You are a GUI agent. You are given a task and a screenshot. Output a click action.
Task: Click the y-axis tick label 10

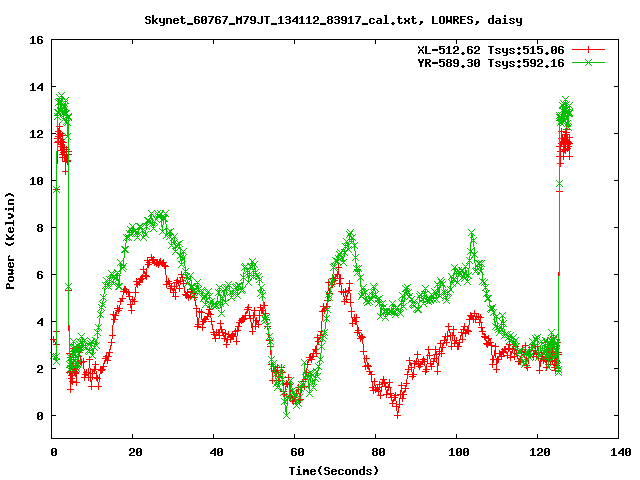pyautogui.click(x=36, y=181)
